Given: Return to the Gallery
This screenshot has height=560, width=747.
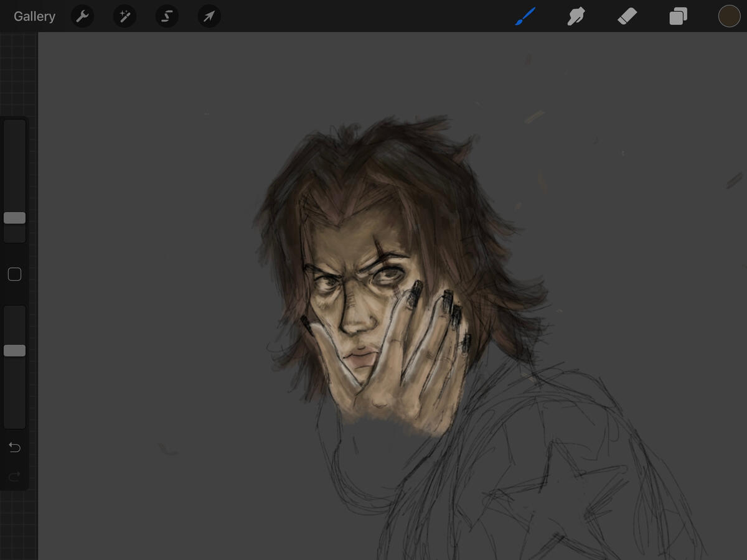Looking at the screenshot, I should point(34,16).
